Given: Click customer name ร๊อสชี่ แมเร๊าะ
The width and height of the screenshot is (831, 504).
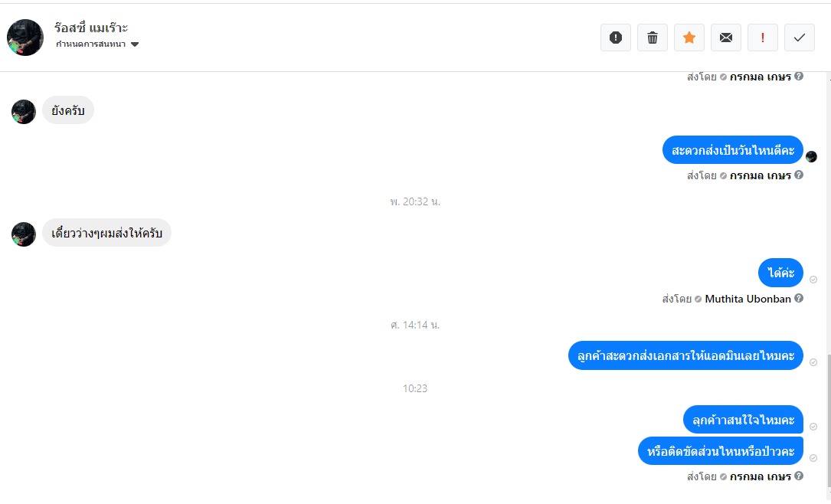Looking at the screenshot, I should point(91,28).
